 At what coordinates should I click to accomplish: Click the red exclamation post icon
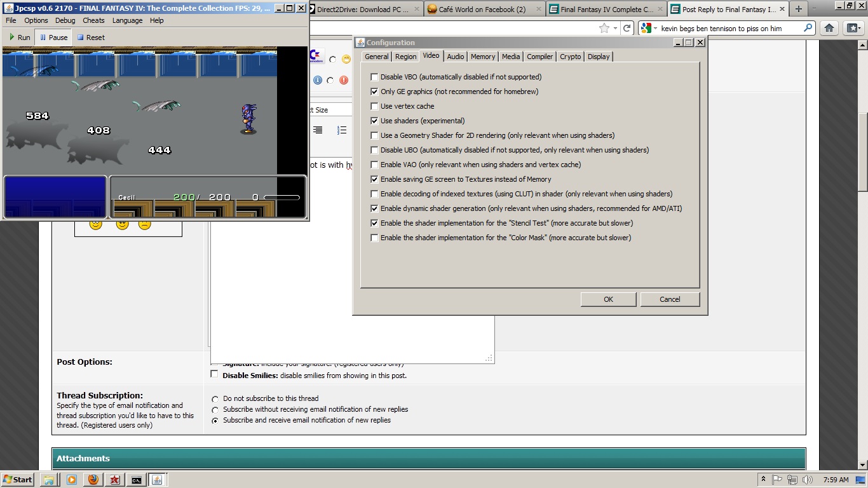point(344,80)
